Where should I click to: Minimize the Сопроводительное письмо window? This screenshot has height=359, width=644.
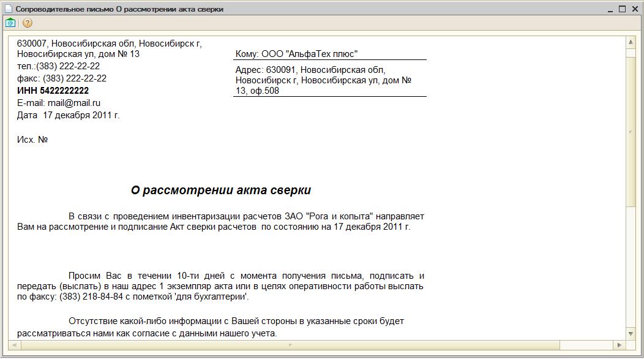tap(610, 9)
